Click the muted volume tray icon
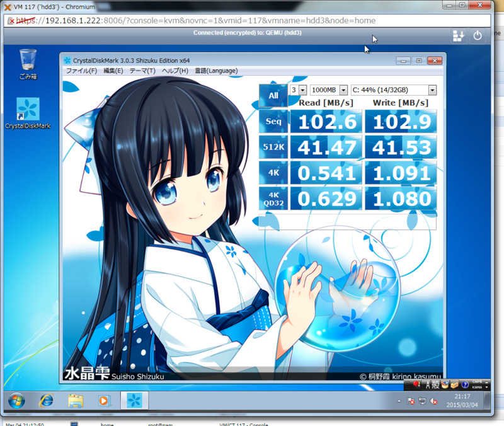 (x=433, y=401)
